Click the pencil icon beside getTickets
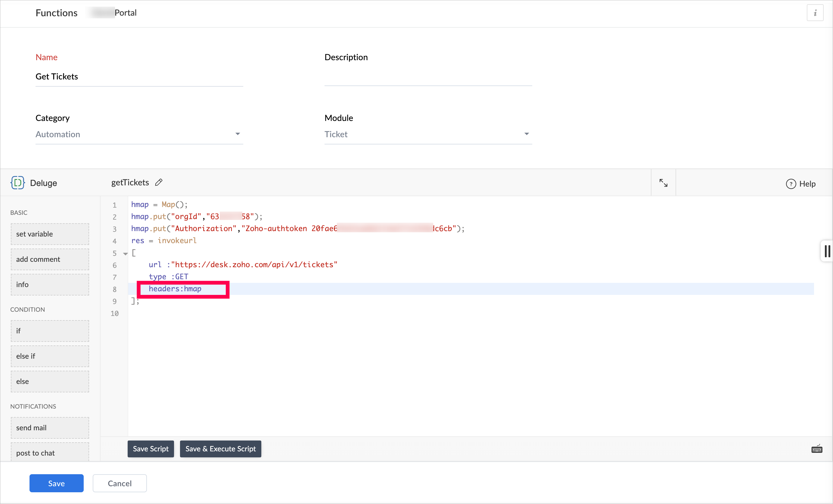 pyautogui.click(x=159, y=182)
